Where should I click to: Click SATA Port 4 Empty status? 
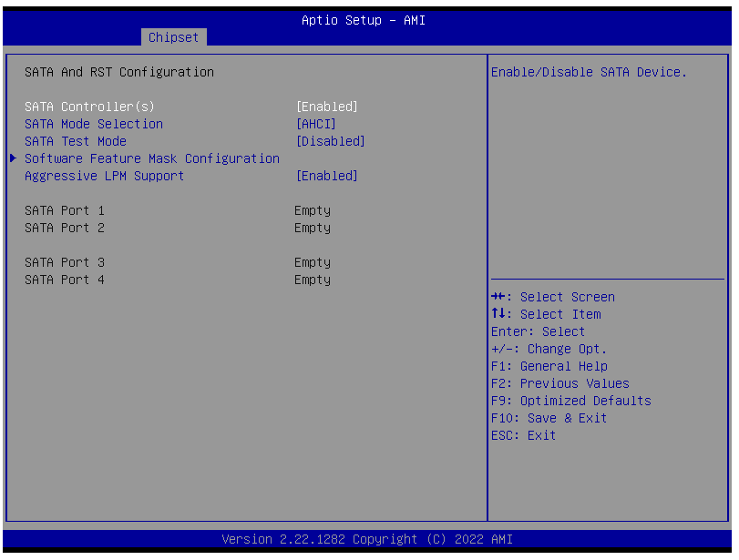point(312,280)
